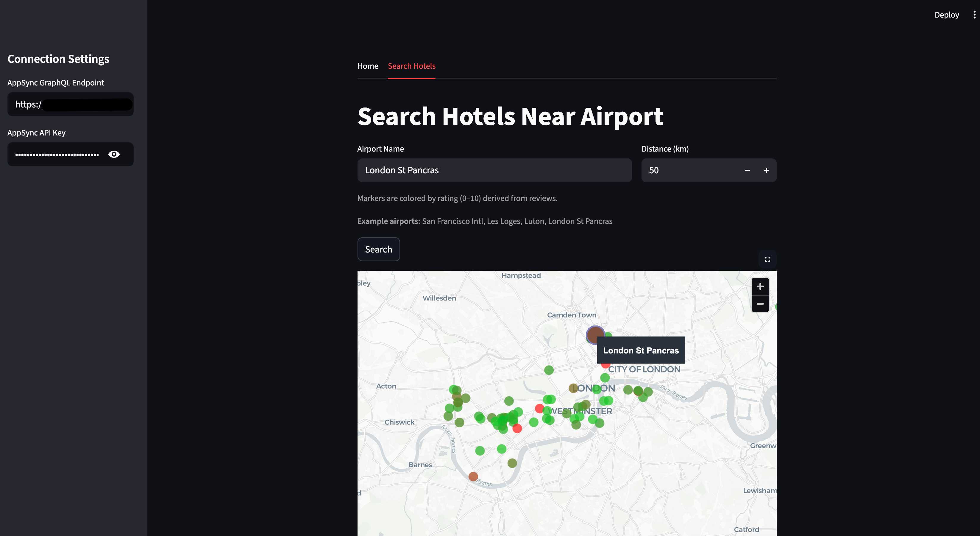Open the three-dot main menu
This screenshot has height=536, width=980.
[x=974, y=15]
